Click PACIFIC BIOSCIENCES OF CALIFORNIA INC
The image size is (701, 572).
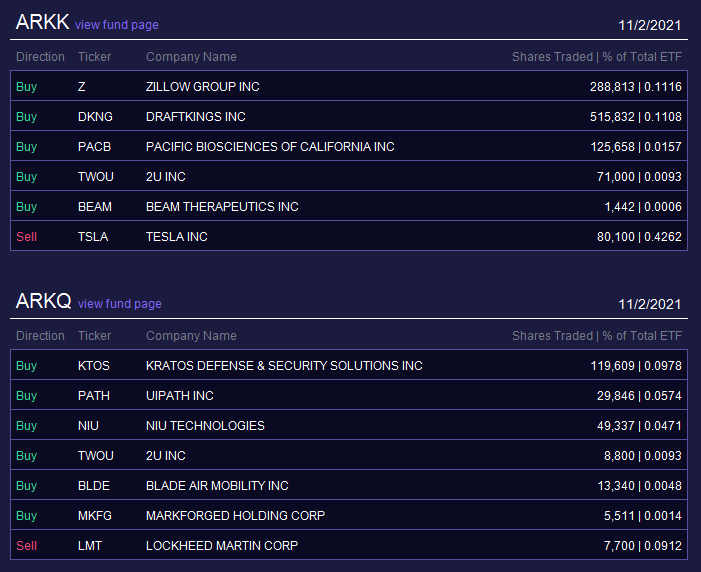click(x=270, y=147)
